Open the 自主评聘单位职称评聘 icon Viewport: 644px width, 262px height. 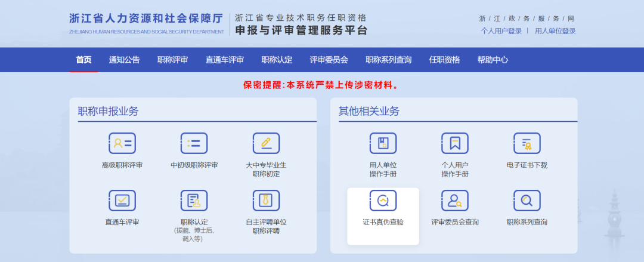(266, 201)
